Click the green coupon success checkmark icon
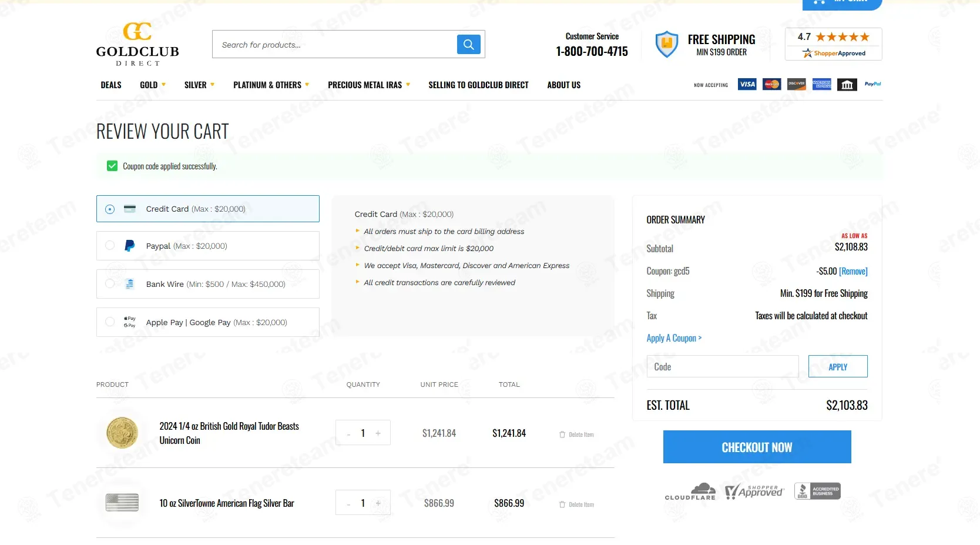 click(x=112, y=166)
